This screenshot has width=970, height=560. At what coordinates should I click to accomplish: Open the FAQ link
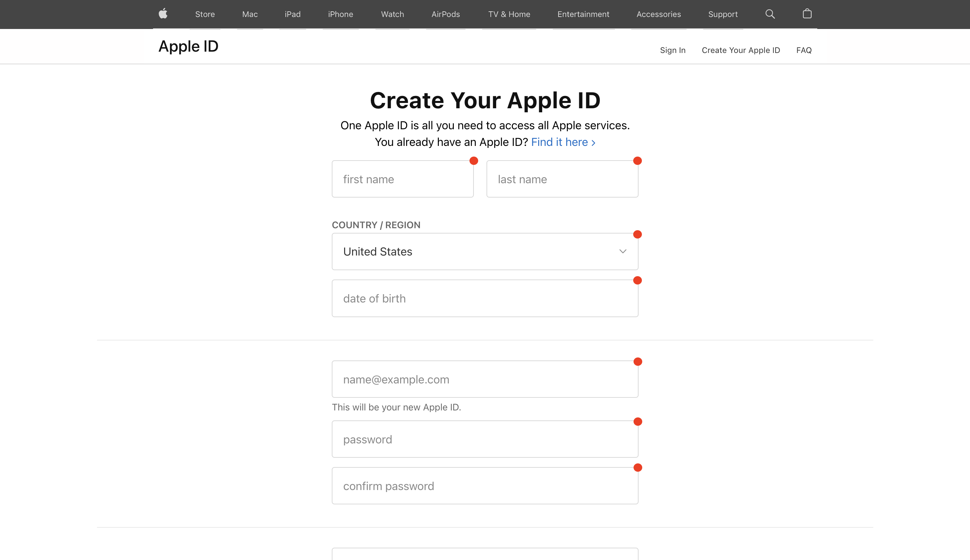[x=804, y=50]
